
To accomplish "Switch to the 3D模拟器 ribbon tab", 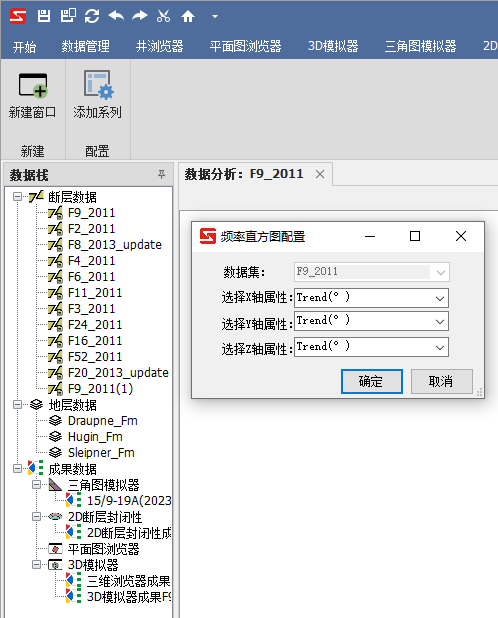I will click(x=333, y=47).
